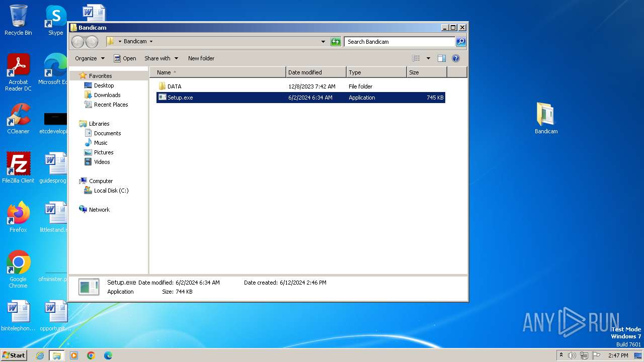
Task: Select the guidesprog Word document icon
Action: [54, 168]
